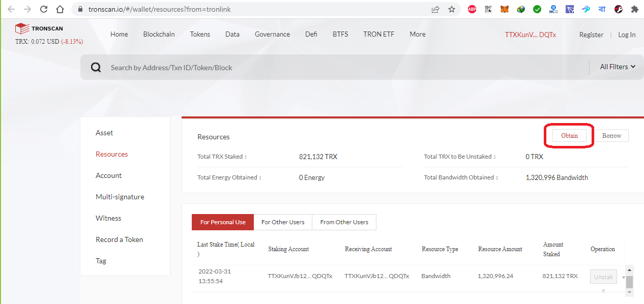Open Adblock Plus extension
644x304 pixels.
[472, 9]
